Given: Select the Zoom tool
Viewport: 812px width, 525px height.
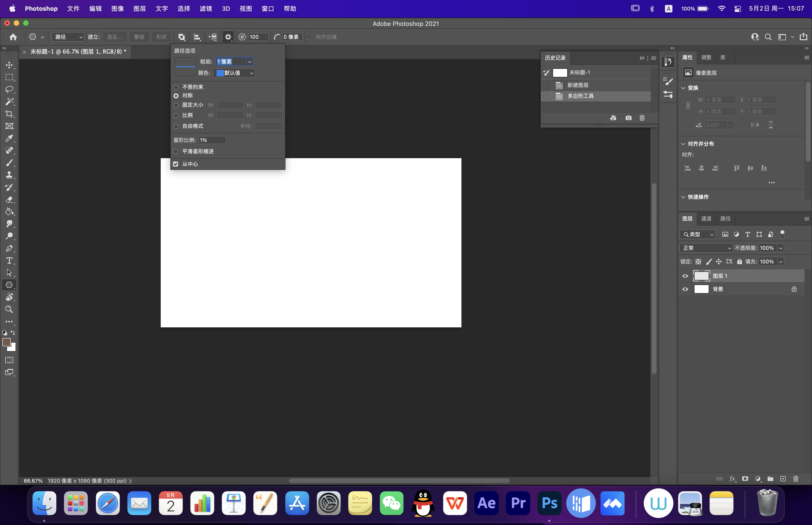Looking at the screenshot, I should tap(9, 309).
